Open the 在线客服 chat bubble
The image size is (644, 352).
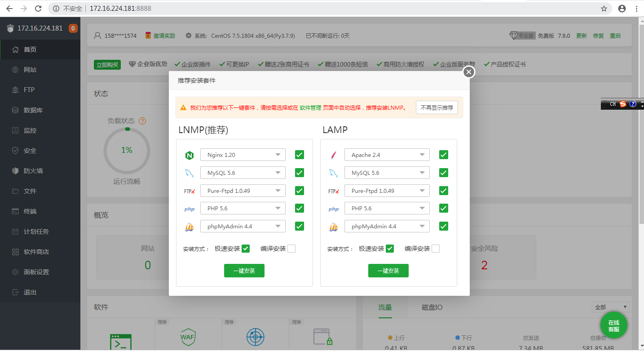click(613, 326)
